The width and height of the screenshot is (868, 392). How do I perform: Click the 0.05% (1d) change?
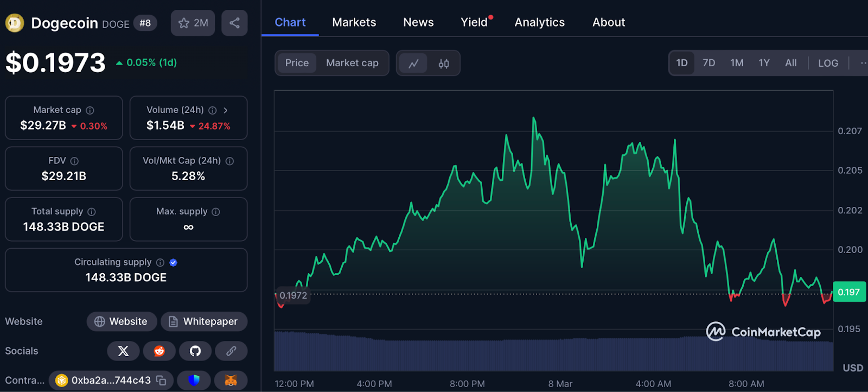[146, 62]
